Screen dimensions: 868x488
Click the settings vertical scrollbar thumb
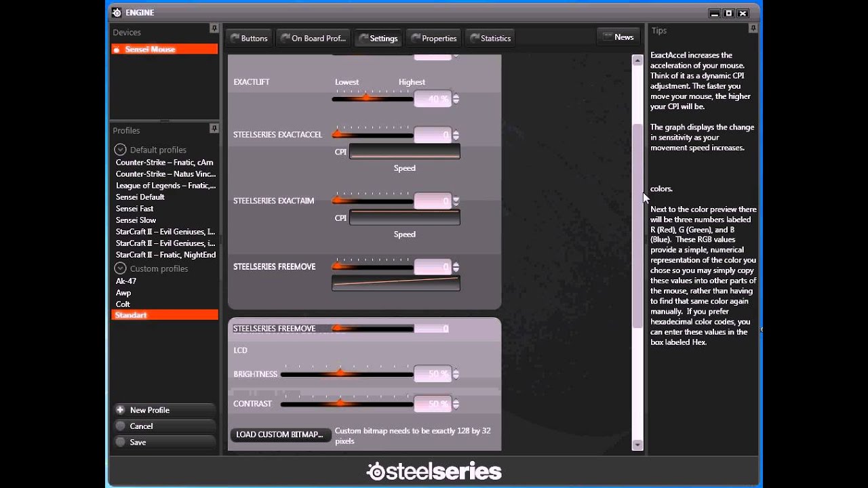click(x=637, y=225)
